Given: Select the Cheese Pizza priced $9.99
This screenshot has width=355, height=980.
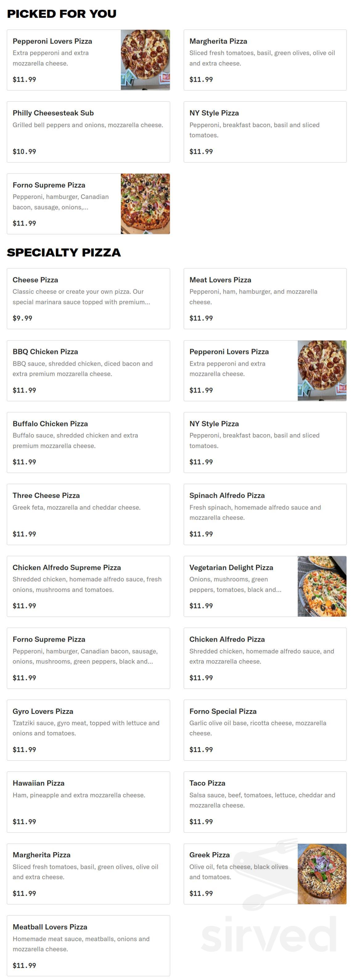Looking at the screenshot, I should click(88, 299).
